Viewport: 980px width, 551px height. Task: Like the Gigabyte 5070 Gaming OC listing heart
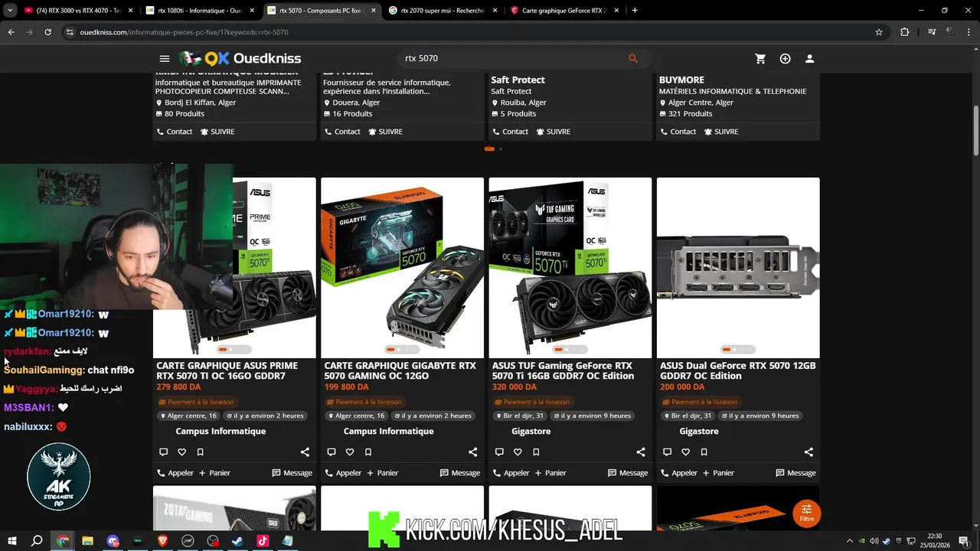(x=350, y=452)
